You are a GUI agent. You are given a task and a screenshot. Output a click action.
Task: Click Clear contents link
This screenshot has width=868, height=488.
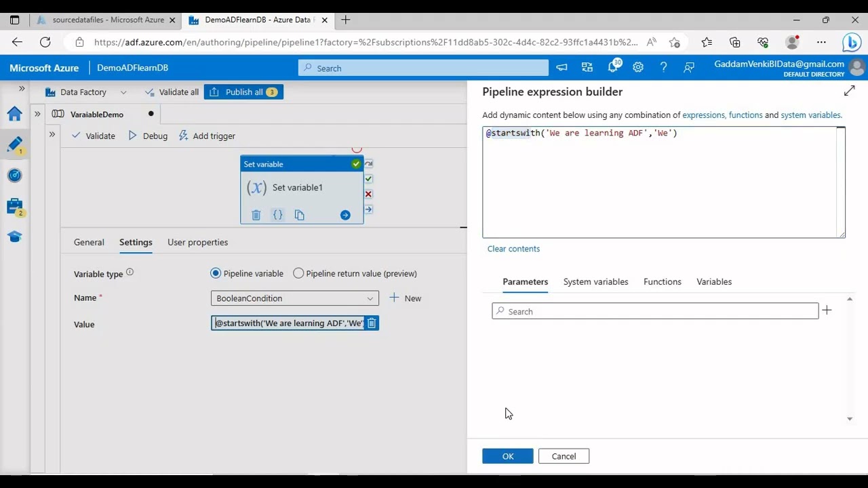(x=513, y=249)
